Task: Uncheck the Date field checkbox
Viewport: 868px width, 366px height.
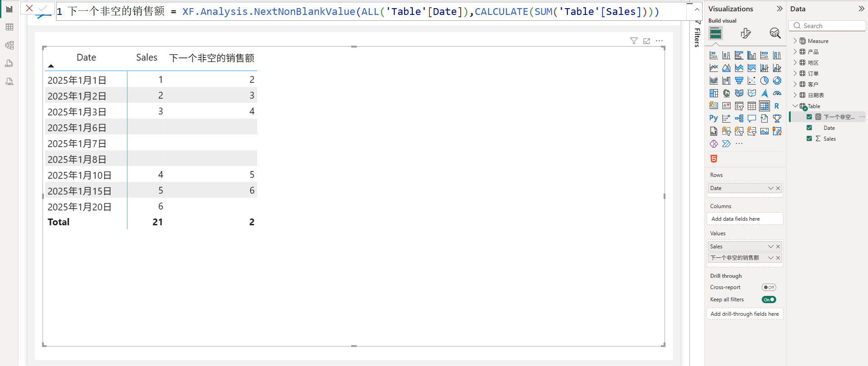Action: click(x=809, y=128)
